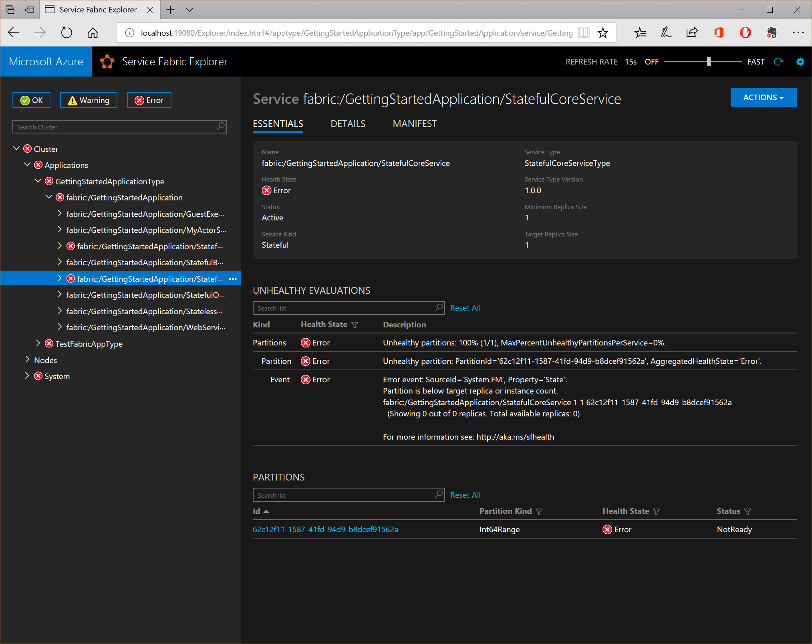Switch to the DETAILS tab
This screenshot has width=812, height=644.
pos(348,124)
